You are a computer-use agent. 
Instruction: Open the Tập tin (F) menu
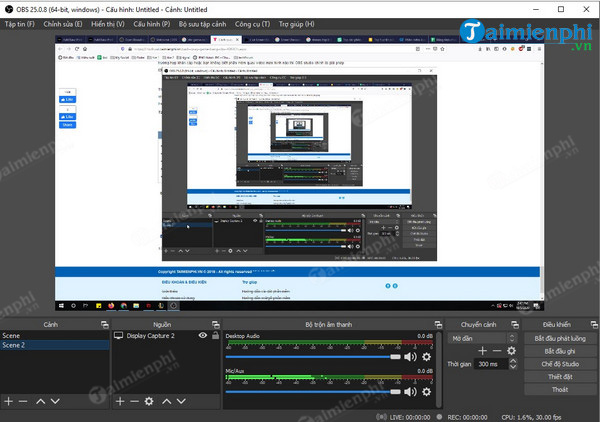20,24
